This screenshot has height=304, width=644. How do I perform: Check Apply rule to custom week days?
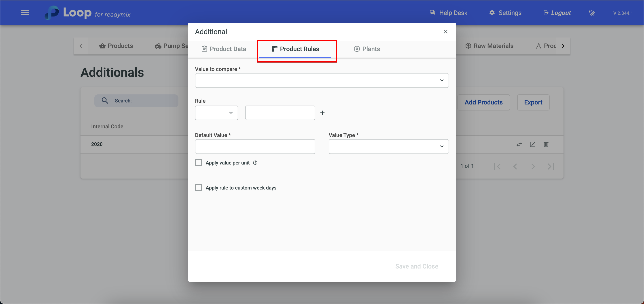coord(199,188)
